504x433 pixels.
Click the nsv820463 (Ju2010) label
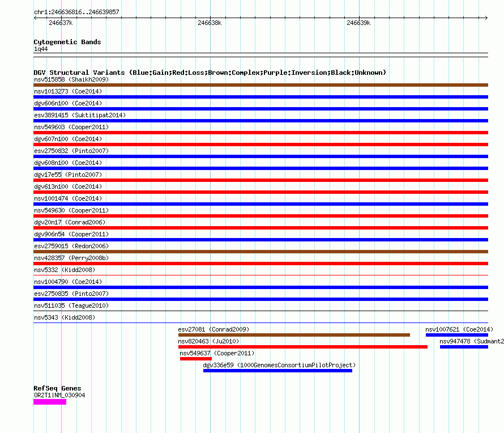pyautogui.click(x=208, y=341)
